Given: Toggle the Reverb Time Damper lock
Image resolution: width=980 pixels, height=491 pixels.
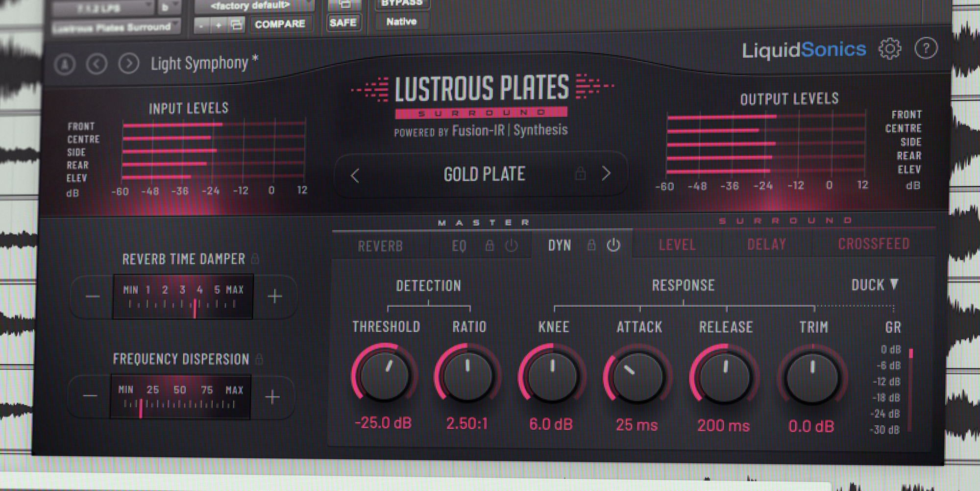Looking at the screenshot, I should click(255, 258).
